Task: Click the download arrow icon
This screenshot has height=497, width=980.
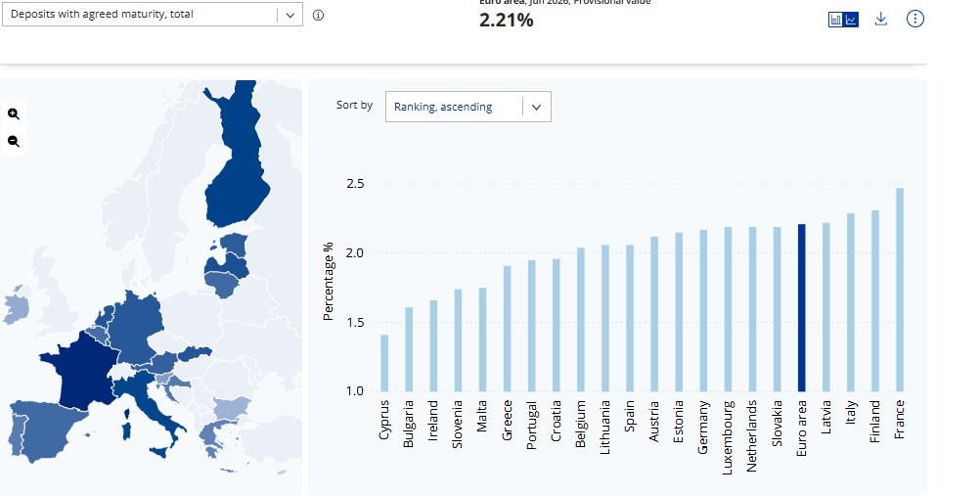Action: pos(880,19)
